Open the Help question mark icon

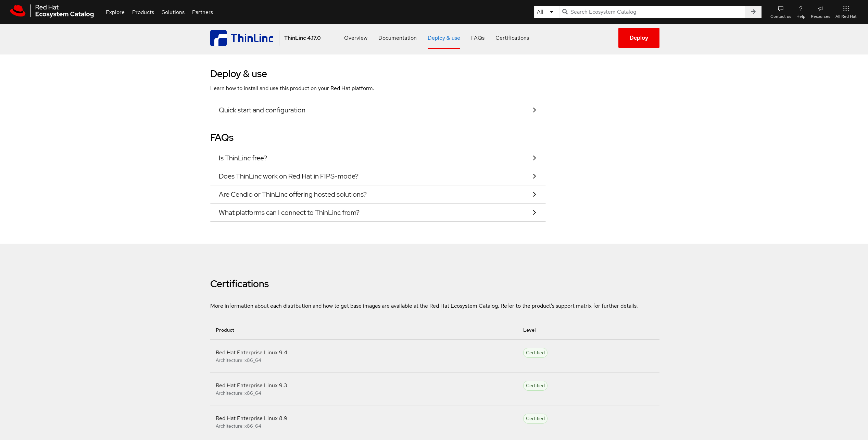click(801, 9)
